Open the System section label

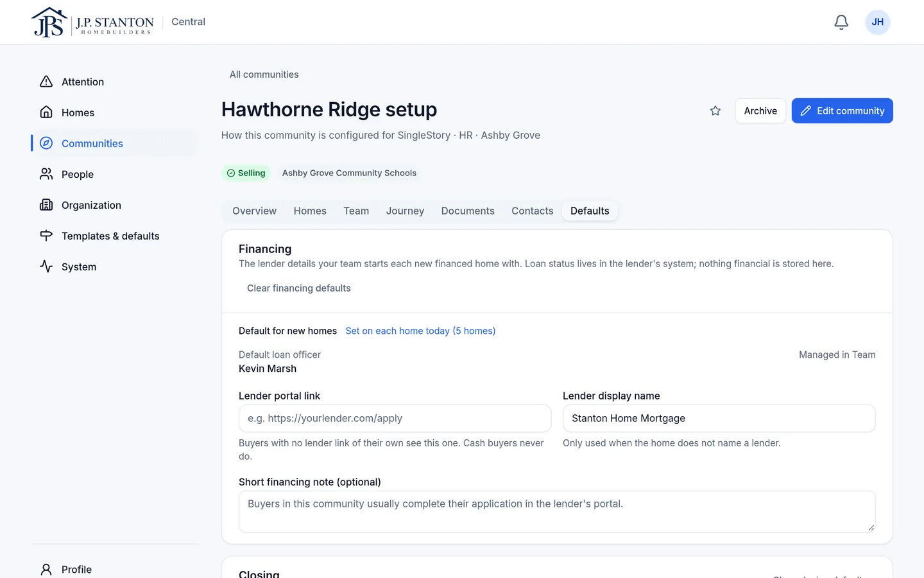[79, 267]
